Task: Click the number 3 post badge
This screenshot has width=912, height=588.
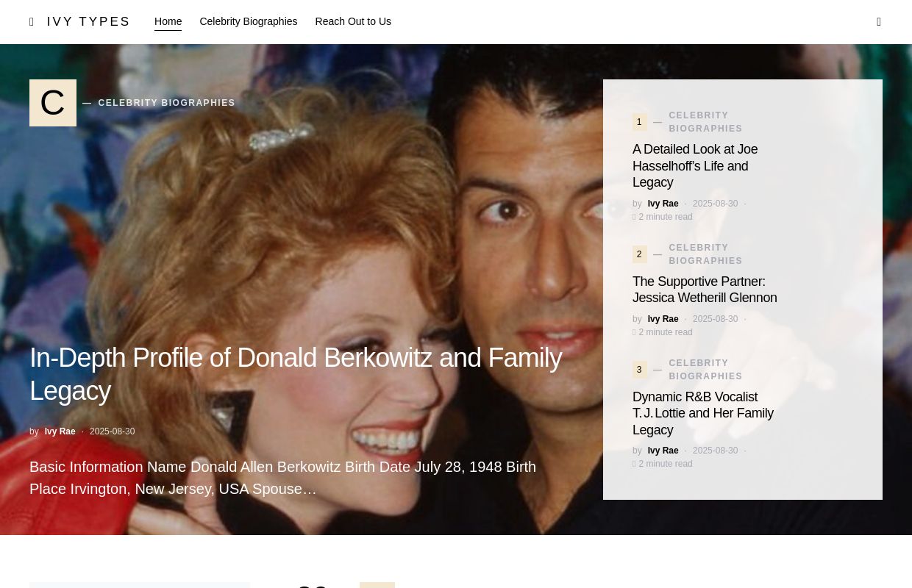Action: coord(639,370)
